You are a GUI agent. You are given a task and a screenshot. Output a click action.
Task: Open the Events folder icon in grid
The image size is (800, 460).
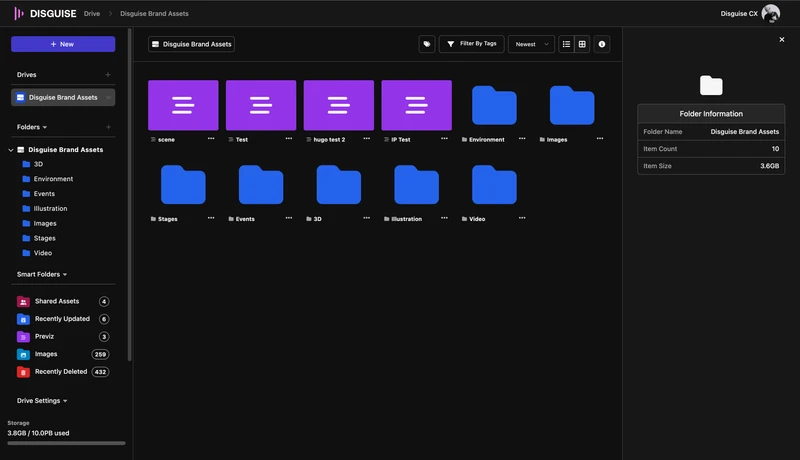click(261, 185)
